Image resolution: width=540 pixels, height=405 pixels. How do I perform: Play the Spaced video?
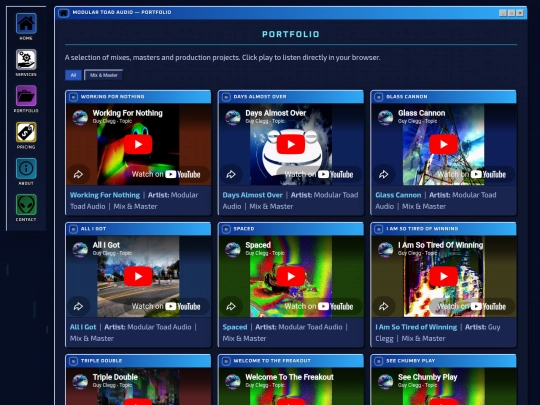coord(291,276)
